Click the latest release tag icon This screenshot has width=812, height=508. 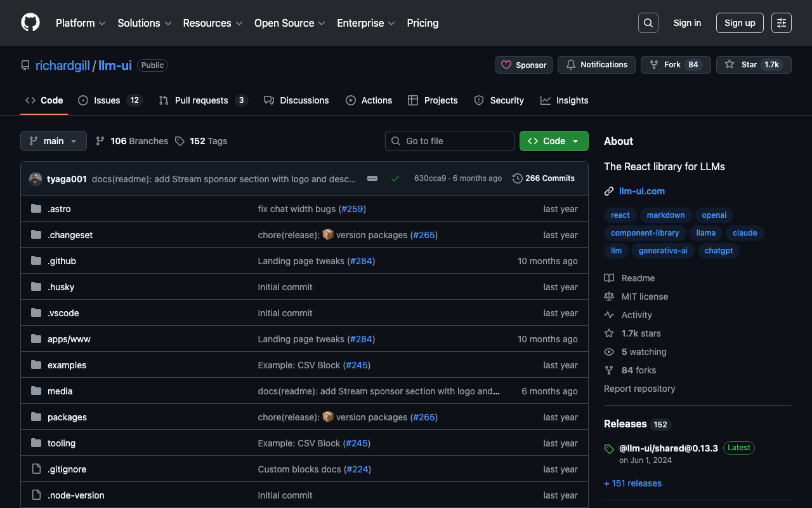[609, 449]
